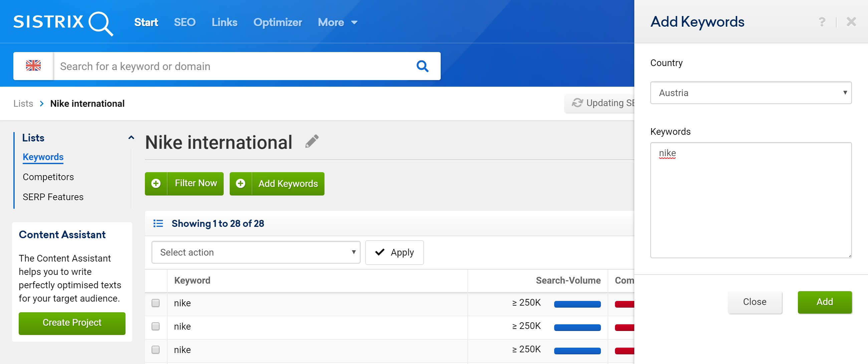Click the green Add button
Image resolution: width=868 pixels, height=364 pixels.
(824, 302)
